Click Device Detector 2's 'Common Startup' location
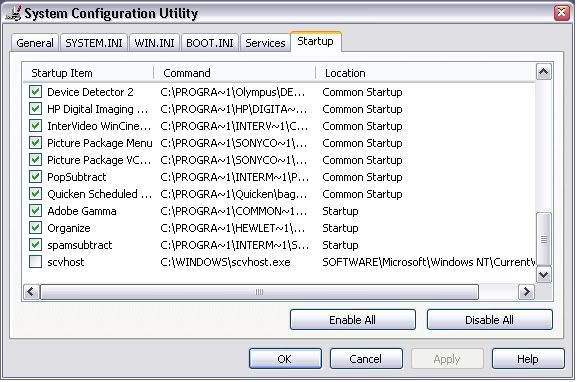The width and height of the screenshot is (577, 382). pyautogui.click(x=362, y=92)
